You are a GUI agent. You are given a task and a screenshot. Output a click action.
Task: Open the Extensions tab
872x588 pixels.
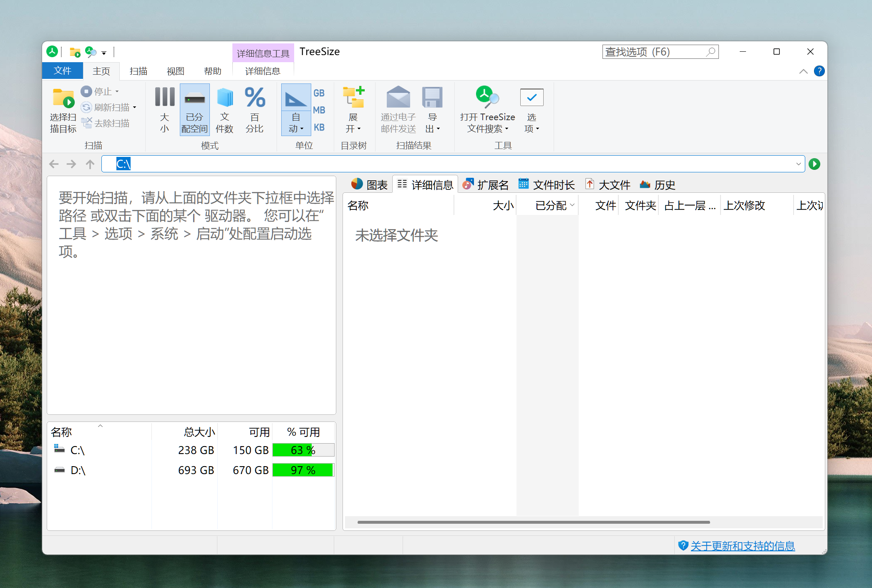(486, 184)
